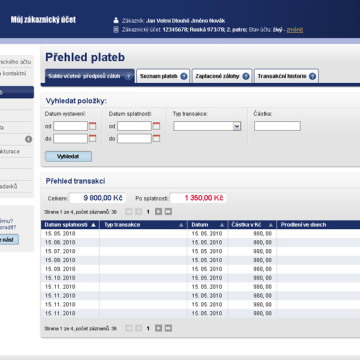Screen dimensions: 360x360
Task: Open calendar for Datum splatnosti od field
Action: coord(156,126)
